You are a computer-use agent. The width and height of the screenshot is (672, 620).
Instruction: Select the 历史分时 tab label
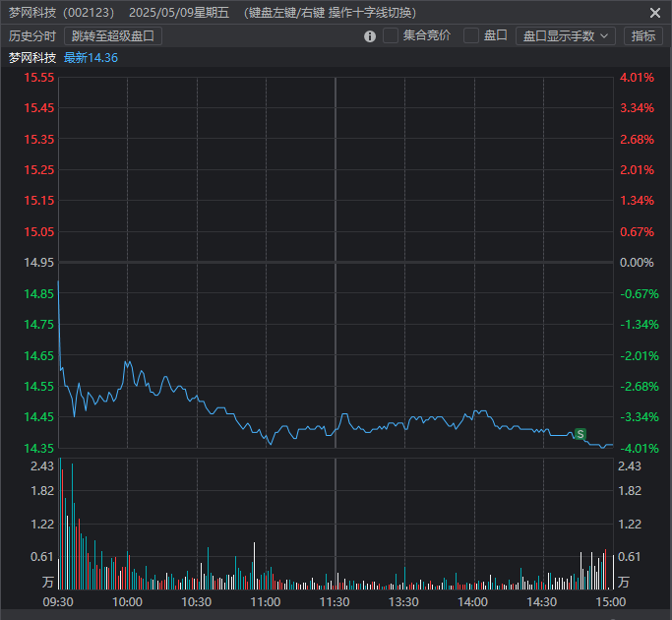[x=32, y=35]
